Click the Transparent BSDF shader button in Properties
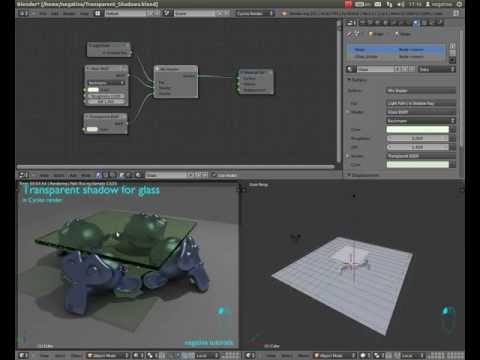 pos(421,156)
